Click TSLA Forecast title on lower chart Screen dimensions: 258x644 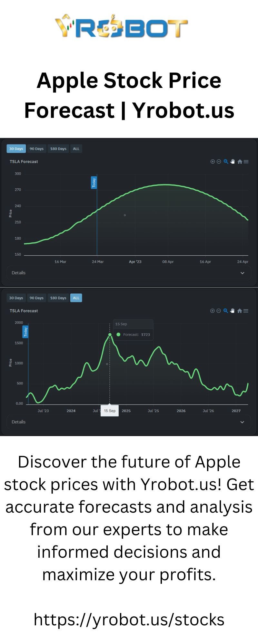(x=24, y=311)
